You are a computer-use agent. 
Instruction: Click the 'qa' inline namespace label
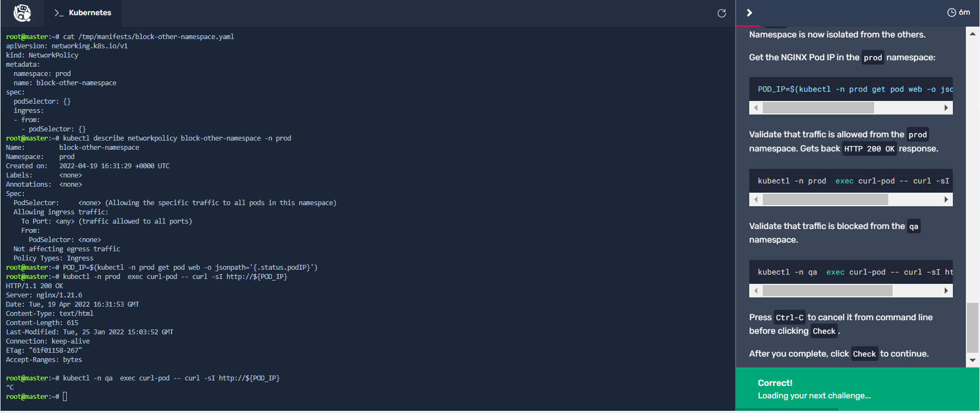pyautogui.click(x=914, y=226)
